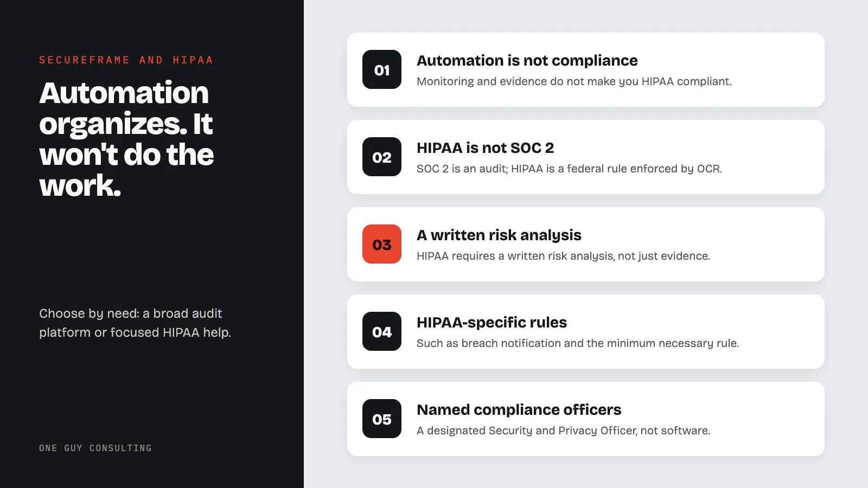Image resolution: width=868 pixels, height=488 pixels.
Task: Click the 02 number badge
Action: click(382, 157)
